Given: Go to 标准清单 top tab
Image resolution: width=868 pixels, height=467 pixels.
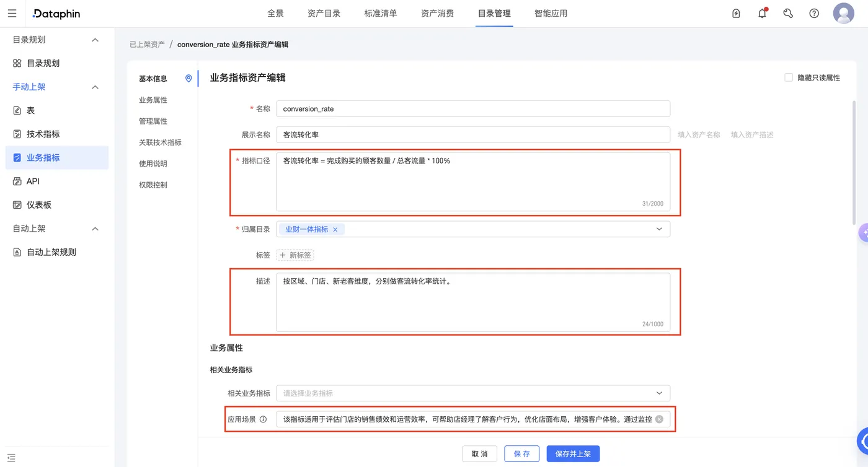Looking at the screenshot, I should pos(381,14).
